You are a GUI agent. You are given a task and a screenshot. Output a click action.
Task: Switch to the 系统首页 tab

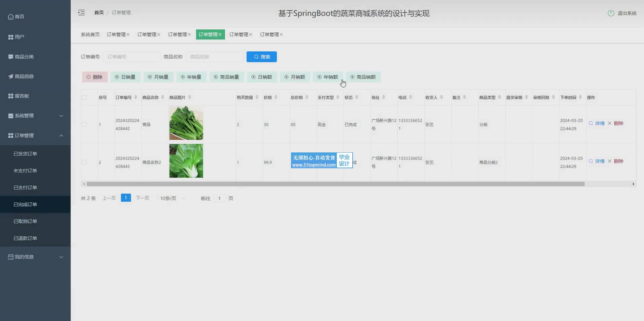[90, 34]
